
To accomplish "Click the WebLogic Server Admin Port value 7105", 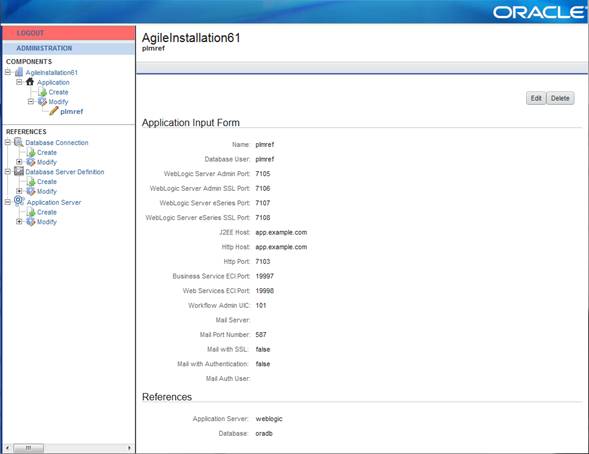I will pyautogui.click(x=263, y=173).
